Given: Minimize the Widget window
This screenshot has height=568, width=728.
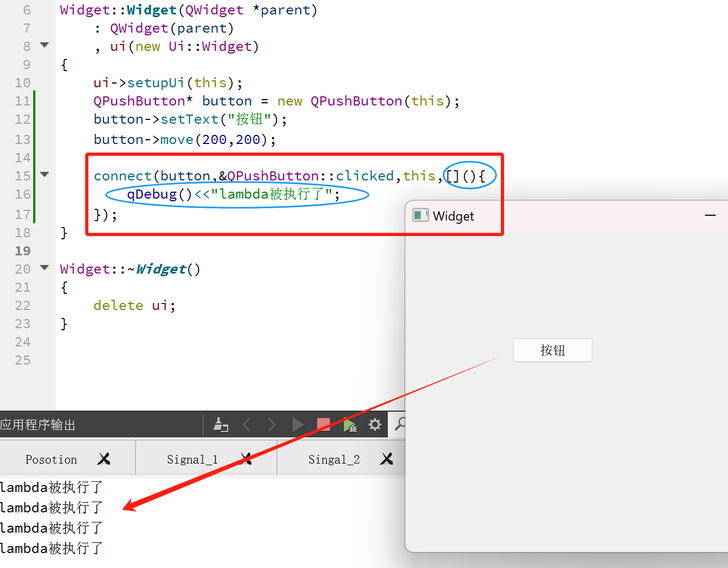Looking at the screenshot, I should [710, 215].
